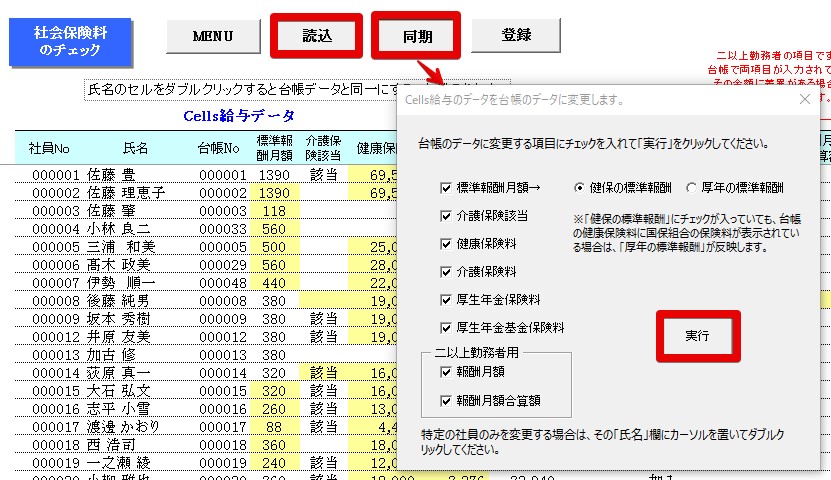Uncheck the 標準報酬月額→ checkbox

click(x=446, y=187)
